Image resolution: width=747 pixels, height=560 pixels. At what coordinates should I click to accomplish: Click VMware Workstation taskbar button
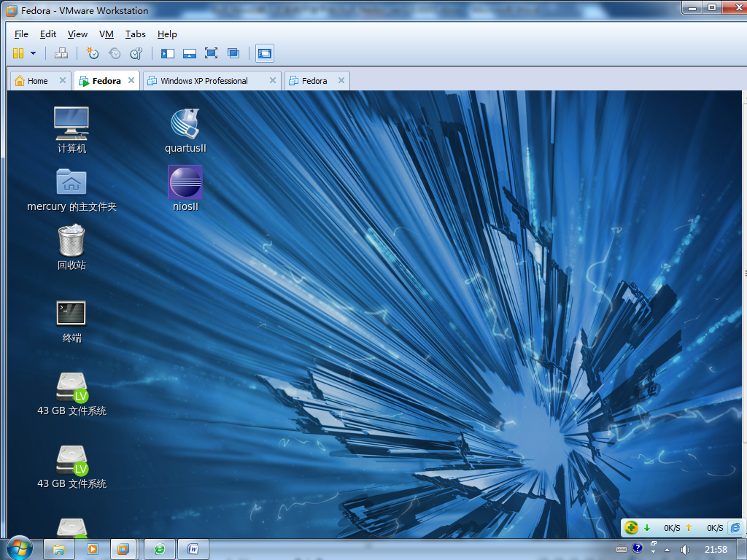click(123, 549)
